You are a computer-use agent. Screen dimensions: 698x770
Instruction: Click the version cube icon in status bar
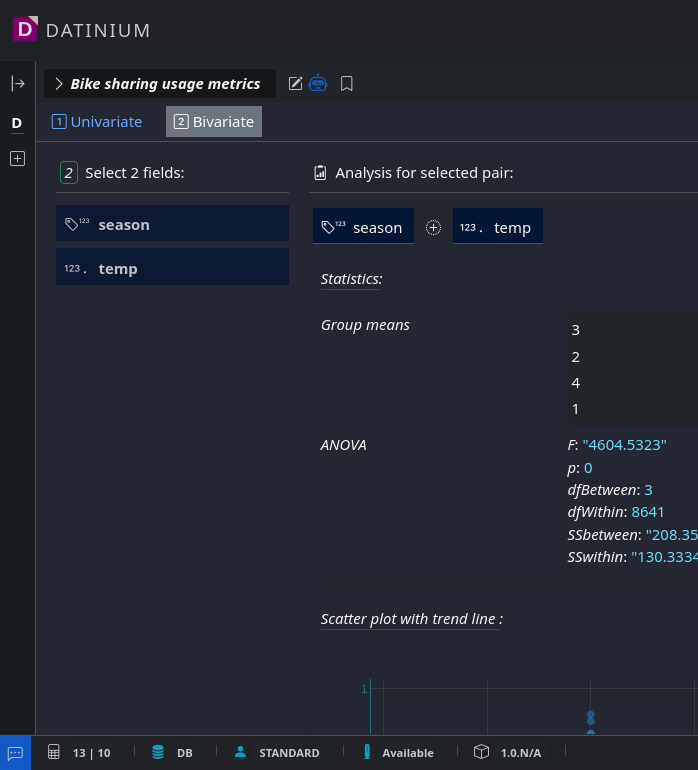[481, 753]
